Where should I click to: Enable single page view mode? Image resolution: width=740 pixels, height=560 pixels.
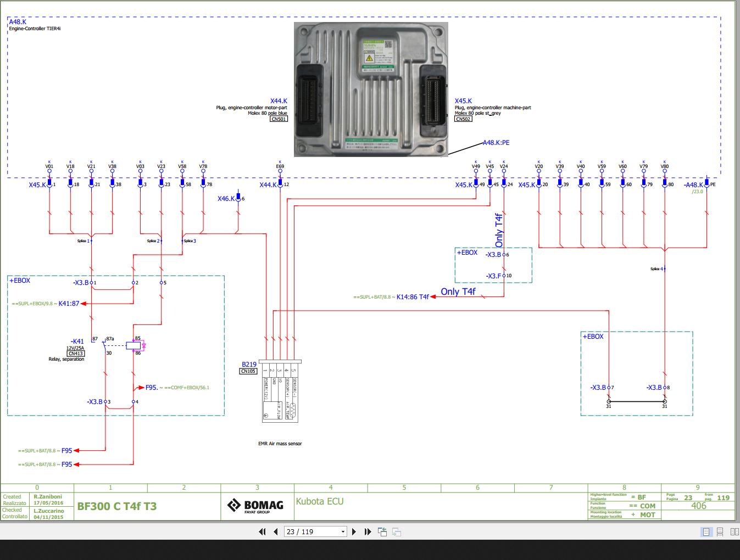pyautogui.click(x=705, y=531)
